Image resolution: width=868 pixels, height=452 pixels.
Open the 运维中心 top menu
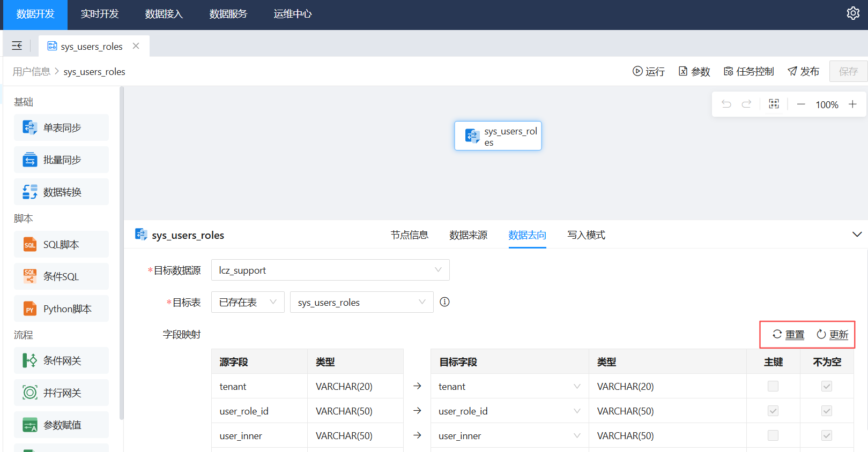point(292,14)
